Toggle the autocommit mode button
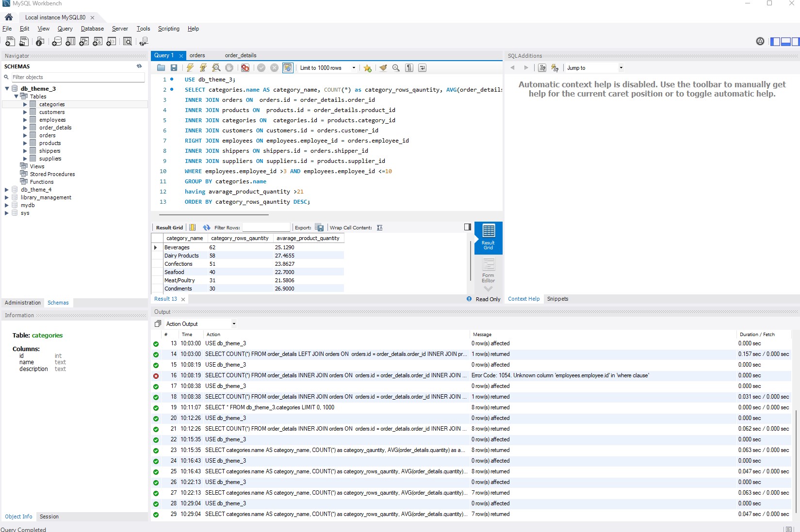Image resolution: width=800 pixels, height=532 pixels. (x=288, y=68)
